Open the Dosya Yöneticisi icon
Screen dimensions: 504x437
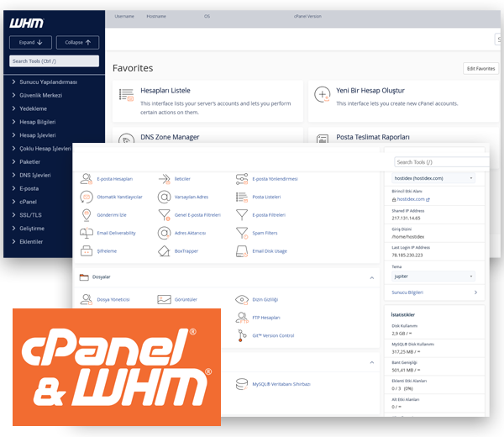click(x=87, y=299)
